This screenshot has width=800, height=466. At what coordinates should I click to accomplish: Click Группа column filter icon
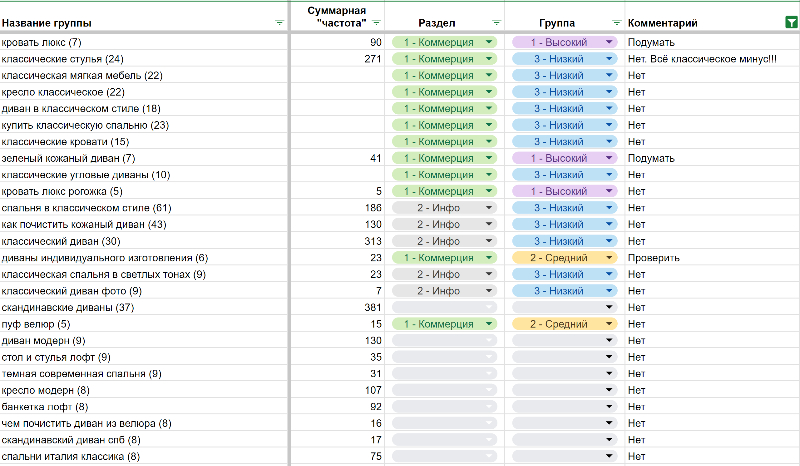click(x=615, y=22)
